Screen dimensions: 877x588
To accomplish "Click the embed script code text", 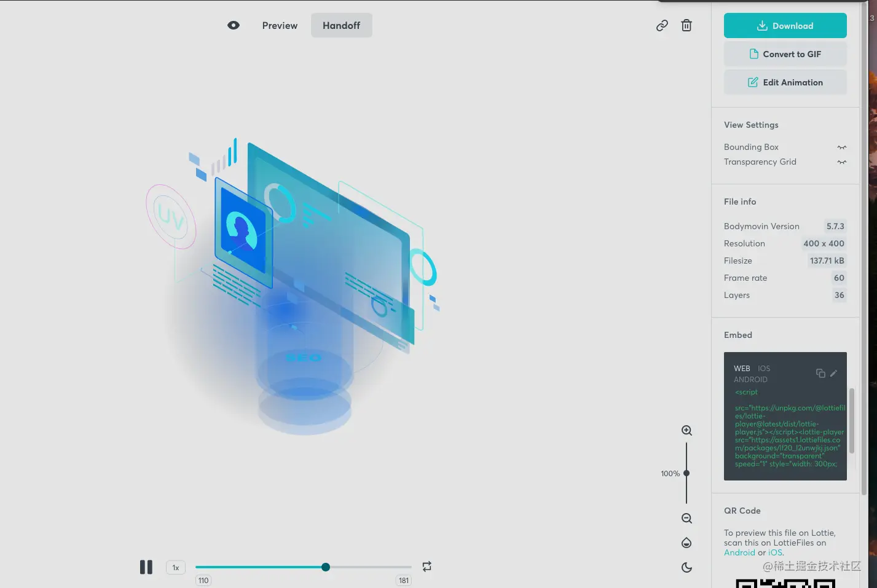I will click(790, 428).
